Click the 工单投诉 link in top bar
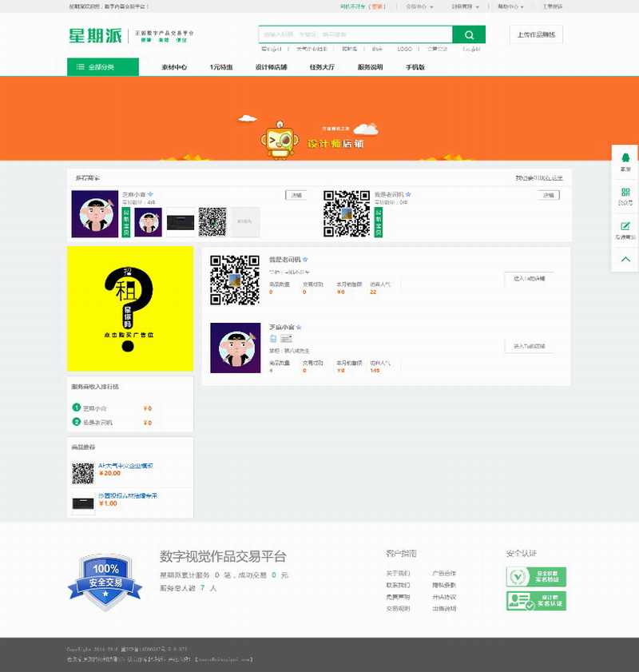Screen dimensions: 639x672 tap(553, 6)
